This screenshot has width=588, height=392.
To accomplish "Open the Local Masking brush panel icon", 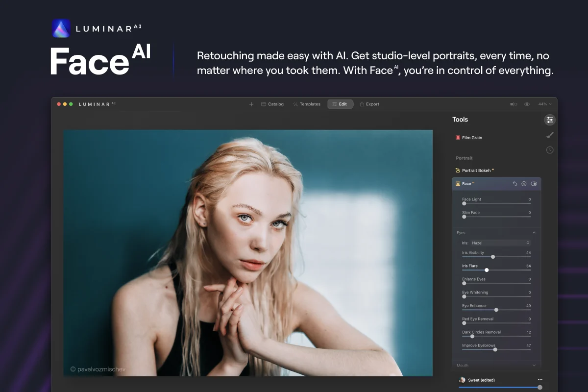I will 550,135.
